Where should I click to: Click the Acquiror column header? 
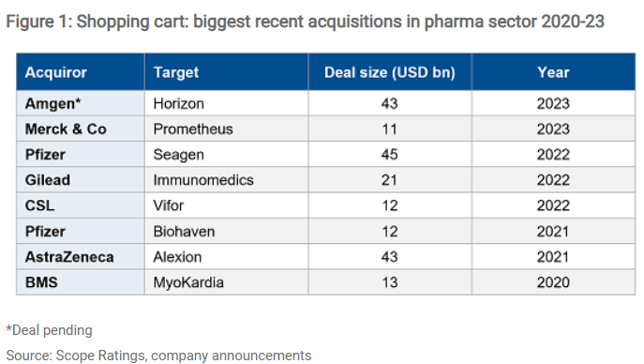(81, 72)
